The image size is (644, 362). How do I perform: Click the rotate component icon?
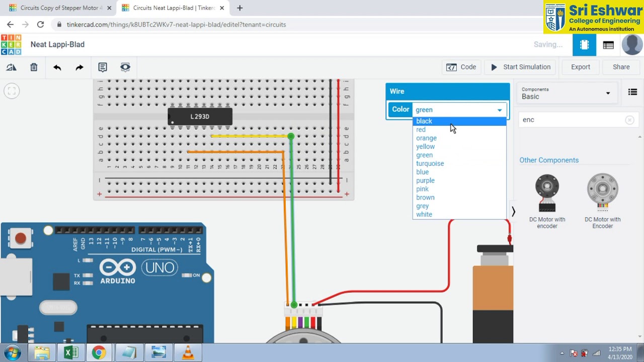click(x=11, y=67)
